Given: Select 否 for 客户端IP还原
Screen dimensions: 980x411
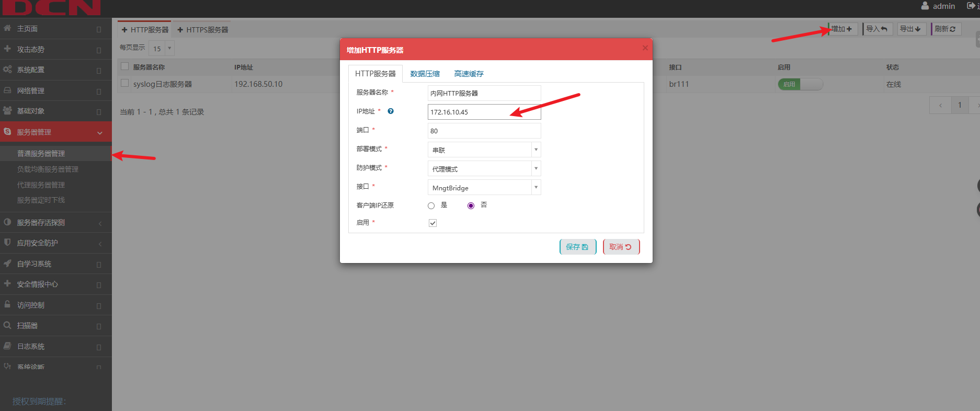Looking at the screenshot, I should (471, 206).
